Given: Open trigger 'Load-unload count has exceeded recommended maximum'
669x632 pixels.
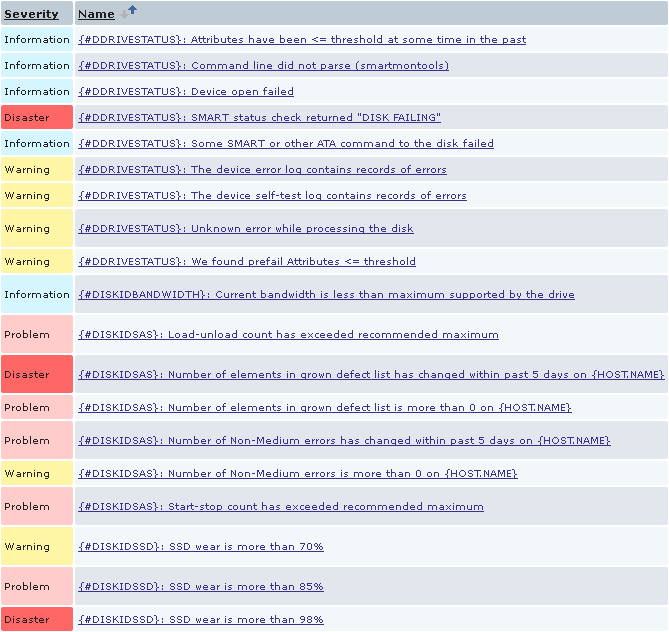Looking at the screenshot, I should pyautogui.click(x=288, y=335).
